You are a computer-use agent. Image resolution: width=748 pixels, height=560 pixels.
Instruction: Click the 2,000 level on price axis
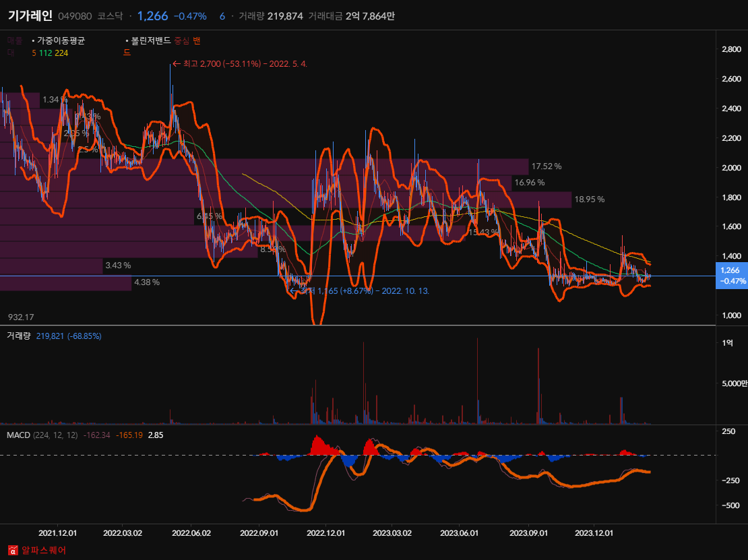coord(731,168)
